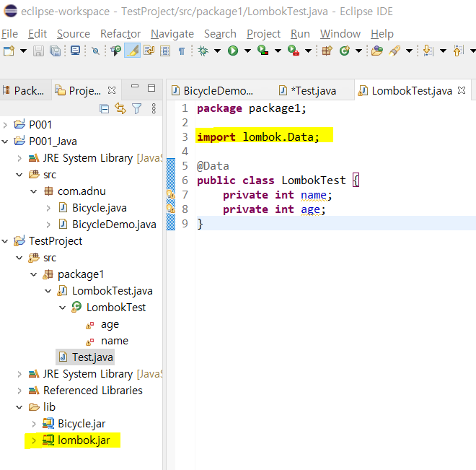Maximize the explorer panel
The width and height of the screenshot is (476, 470).
click(x=151, y=88)
